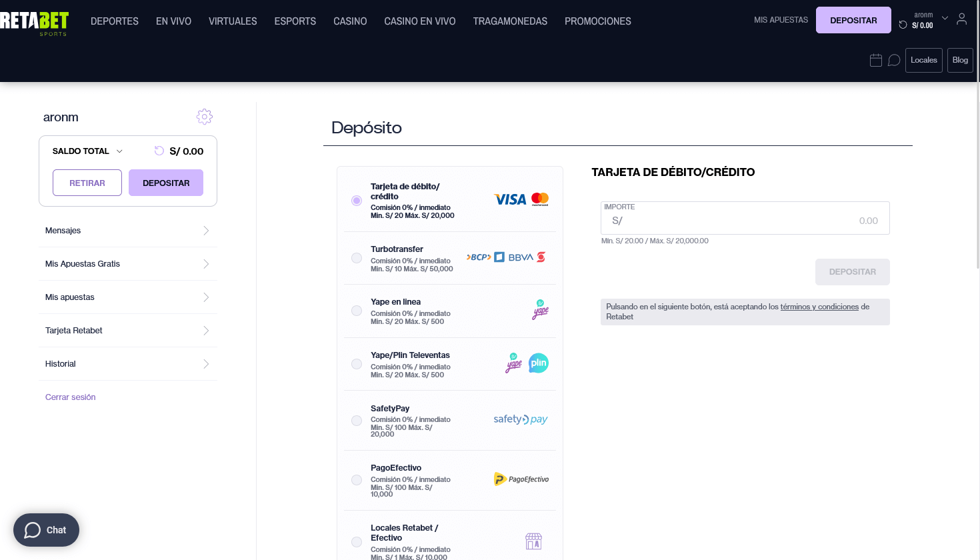
Task: Open the Blog button
Action: coord(960,60)
